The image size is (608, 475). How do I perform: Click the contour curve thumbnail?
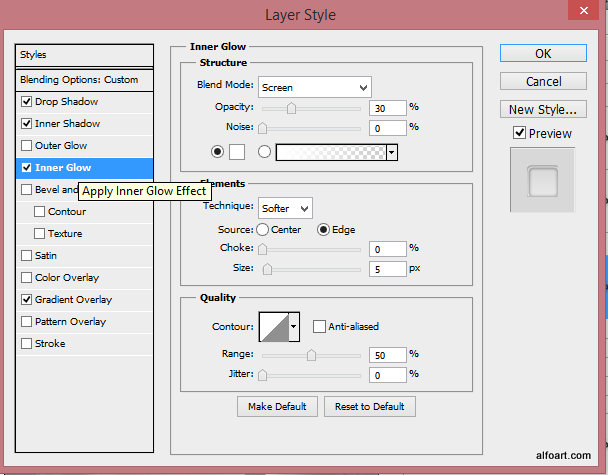point(272,326)
